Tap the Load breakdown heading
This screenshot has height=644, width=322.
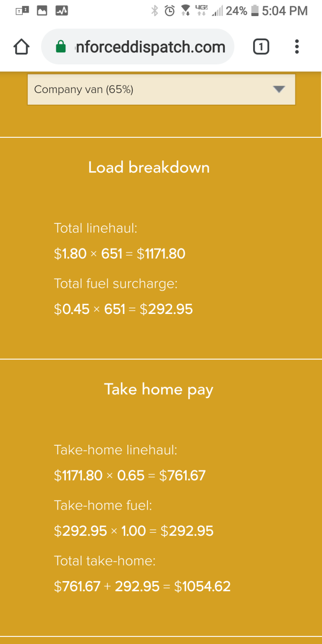coord(149,168)
